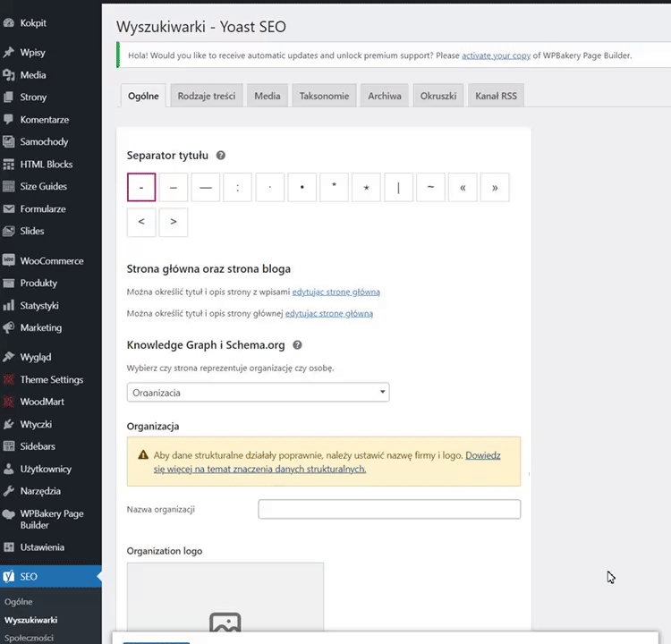The height and width of the screenshot is (644, 671).
Task: Select the low star ⋆ title separator
Action: coord(366,187)
